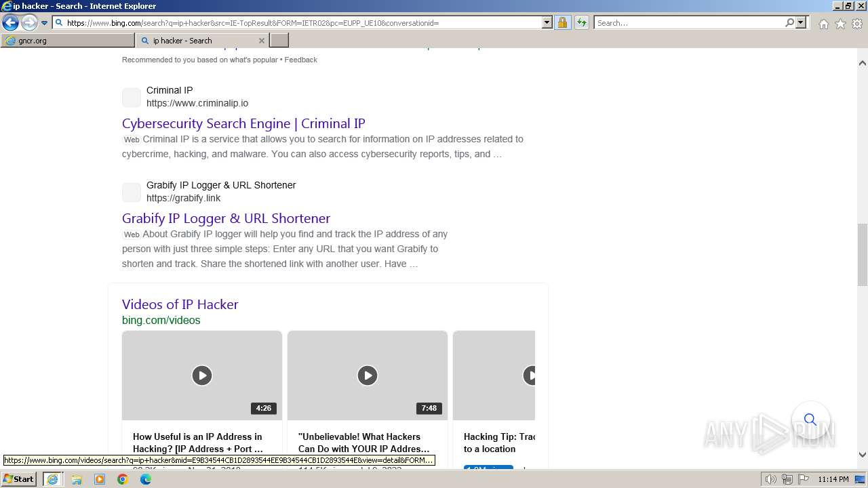Click the volume speaker tray icon
868x488 pixels.
[771, 479]
